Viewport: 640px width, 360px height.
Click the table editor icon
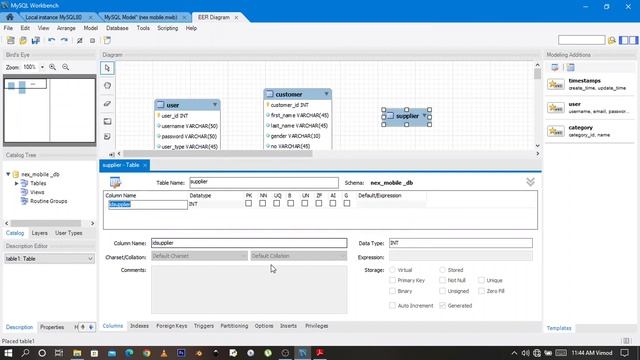pyautogui.click(x=116, y=182)
